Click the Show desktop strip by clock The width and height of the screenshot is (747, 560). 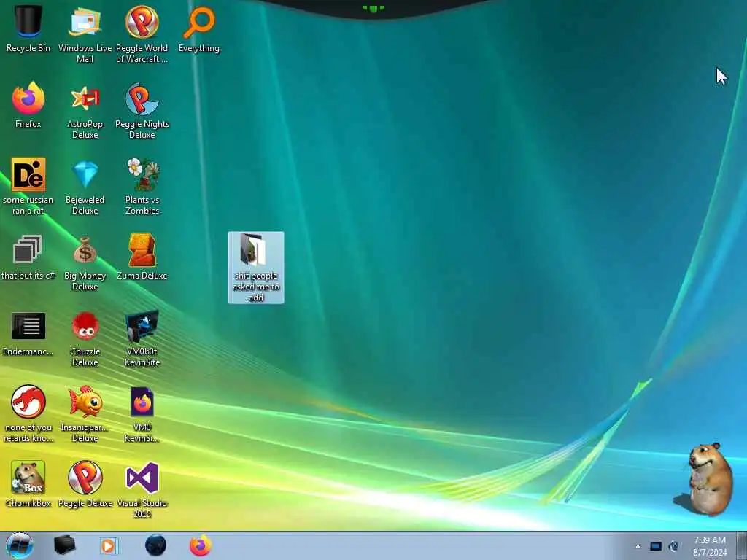click(x=742, y=545)
